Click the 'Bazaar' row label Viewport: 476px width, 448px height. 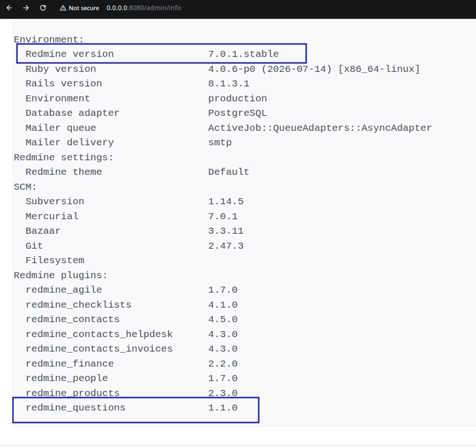(x=43, y=231)
